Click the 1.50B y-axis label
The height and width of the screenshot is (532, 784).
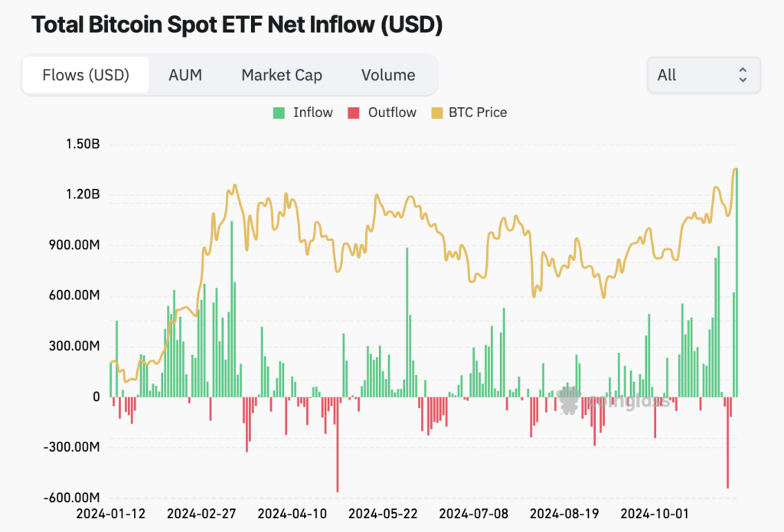click(83, 144)
